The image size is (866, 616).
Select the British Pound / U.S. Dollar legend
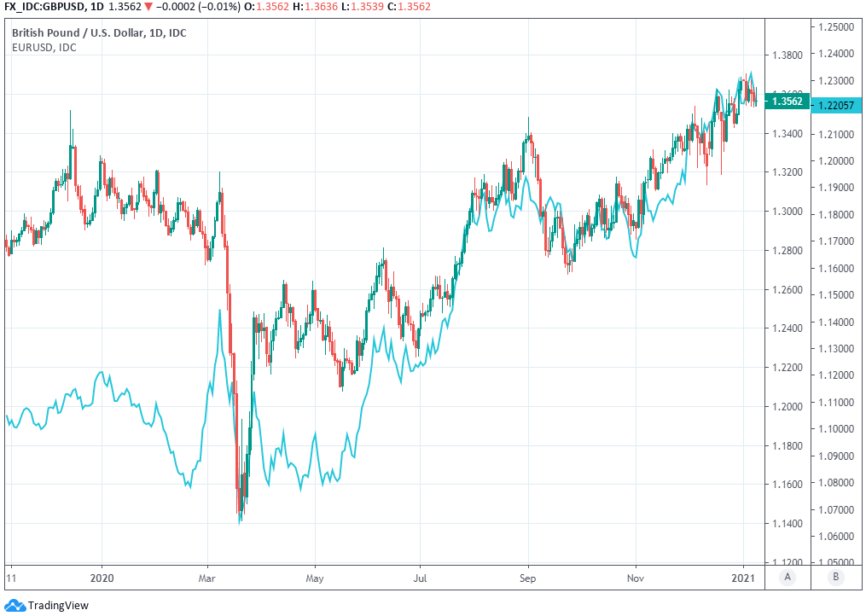point(98,33)
